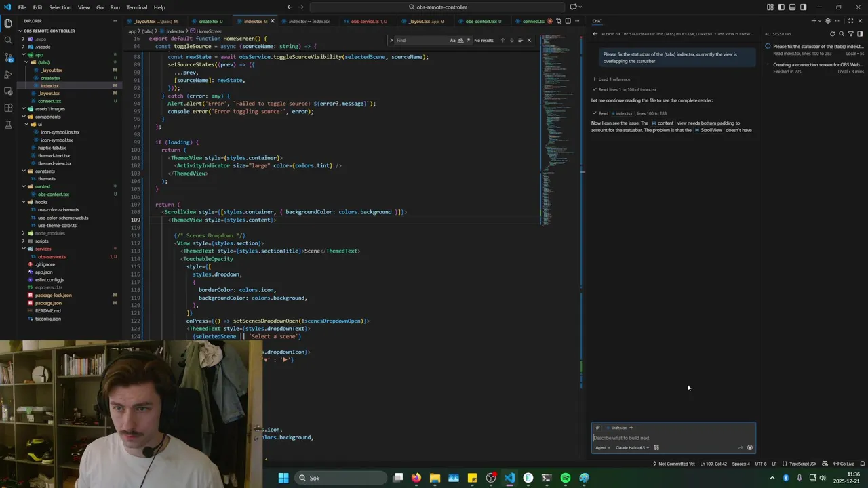
Task: Go back from the current chat session
Action: coord(595,34)
